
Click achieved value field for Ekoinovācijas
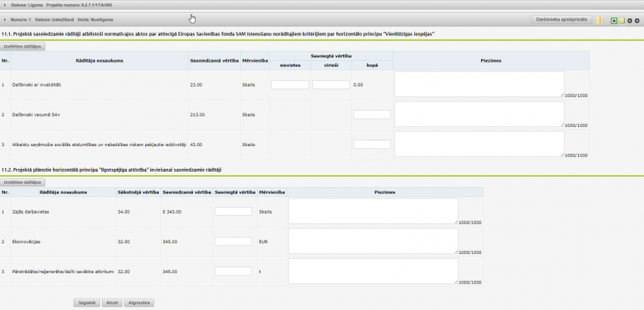click(233, 241)
